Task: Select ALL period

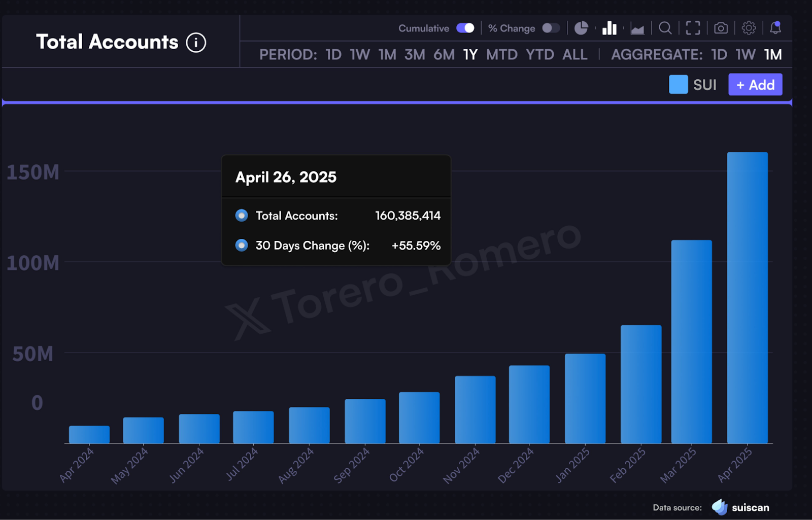Action: [x=575, y=55]
